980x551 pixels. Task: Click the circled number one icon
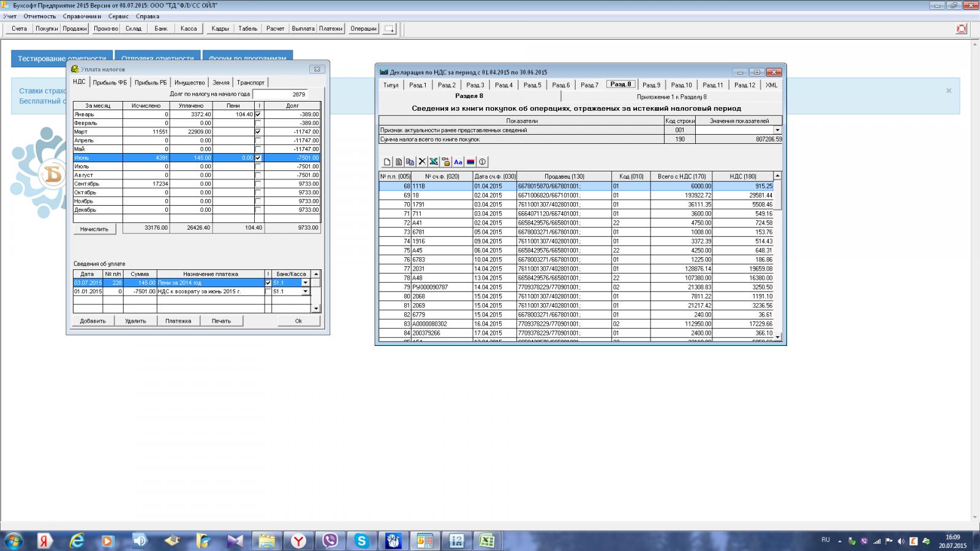483,162
